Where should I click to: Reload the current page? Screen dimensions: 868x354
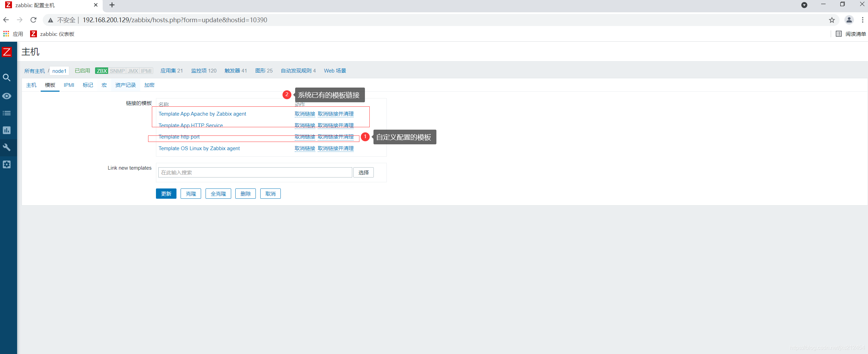coord(33,20)
